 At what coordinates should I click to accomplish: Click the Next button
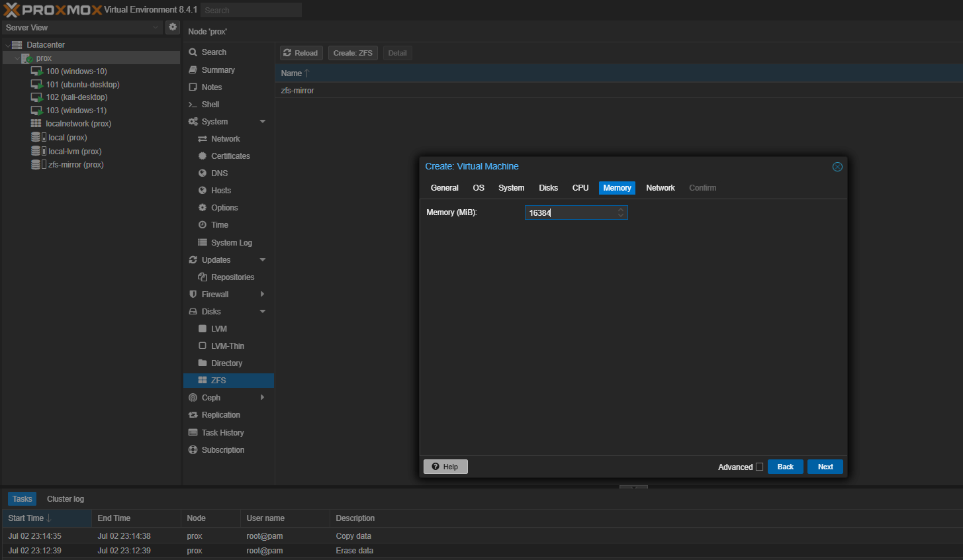click(825, 467)
